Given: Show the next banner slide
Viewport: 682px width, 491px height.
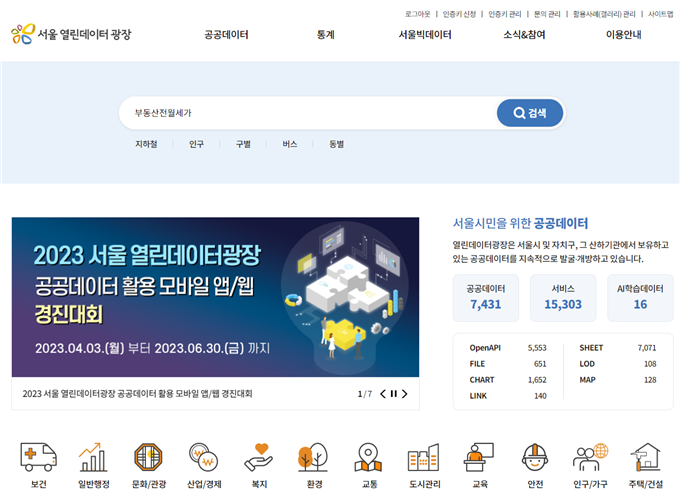Looking at the screenshot, I should tap(405, 394).
